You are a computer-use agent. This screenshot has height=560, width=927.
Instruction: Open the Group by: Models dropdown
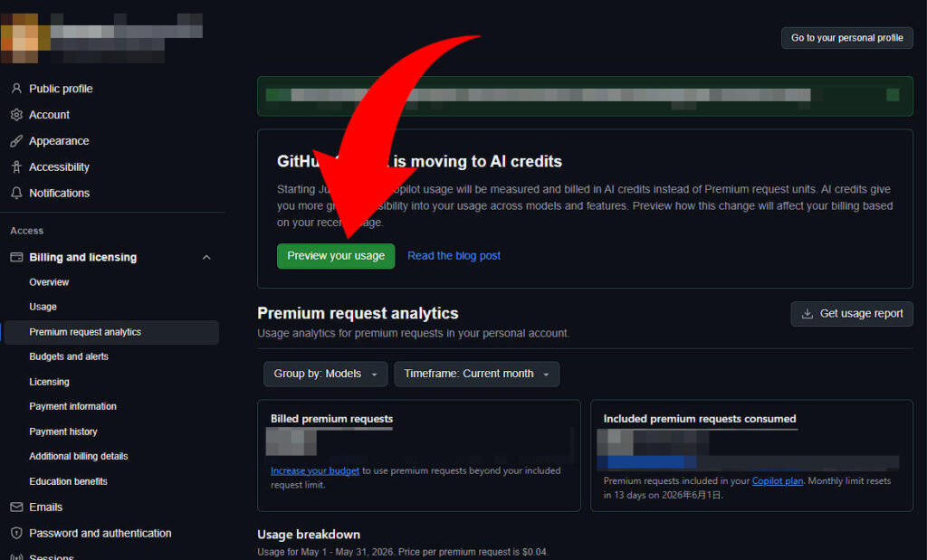point(325,374)
